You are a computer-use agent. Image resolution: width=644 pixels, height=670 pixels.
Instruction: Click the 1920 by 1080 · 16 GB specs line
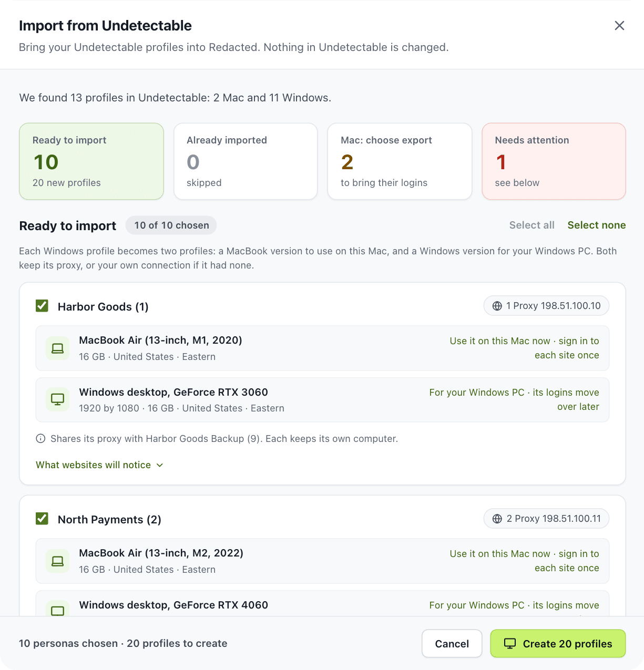click(181, 408)
